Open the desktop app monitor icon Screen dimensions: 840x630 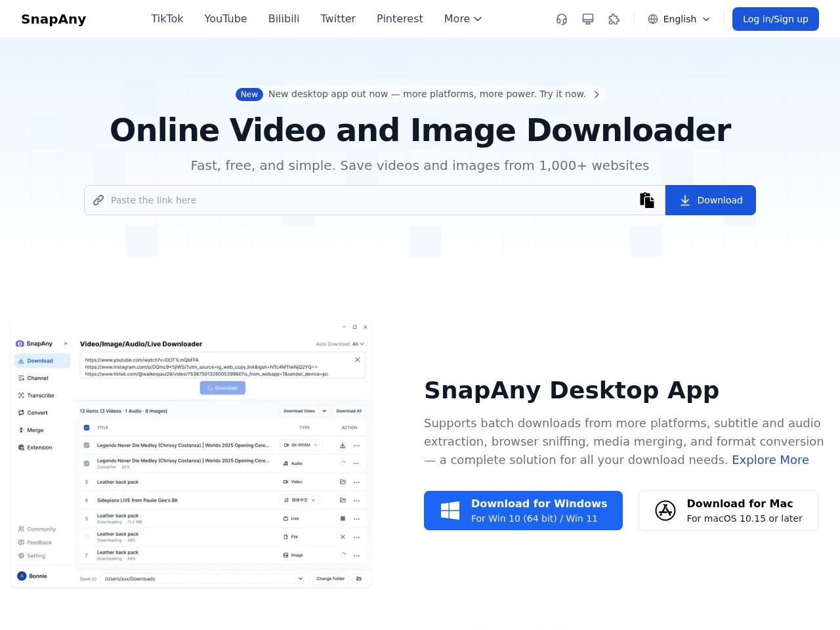[588, 19]
